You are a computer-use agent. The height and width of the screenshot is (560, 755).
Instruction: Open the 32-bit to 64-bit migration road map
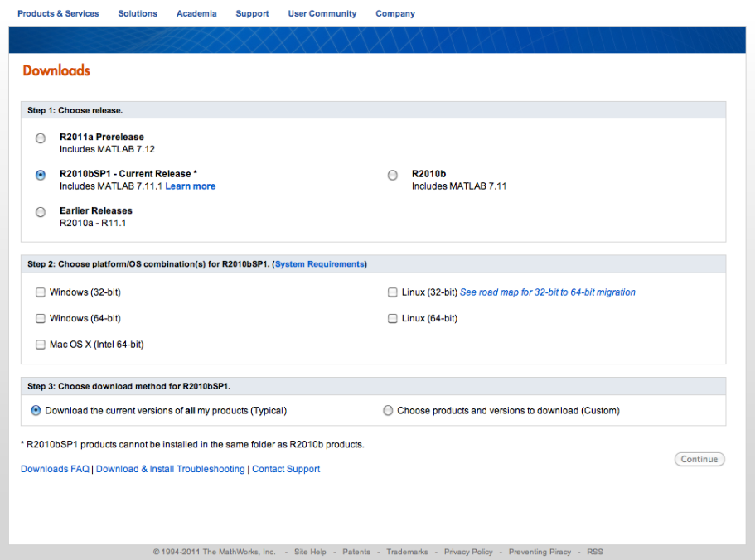548,292
